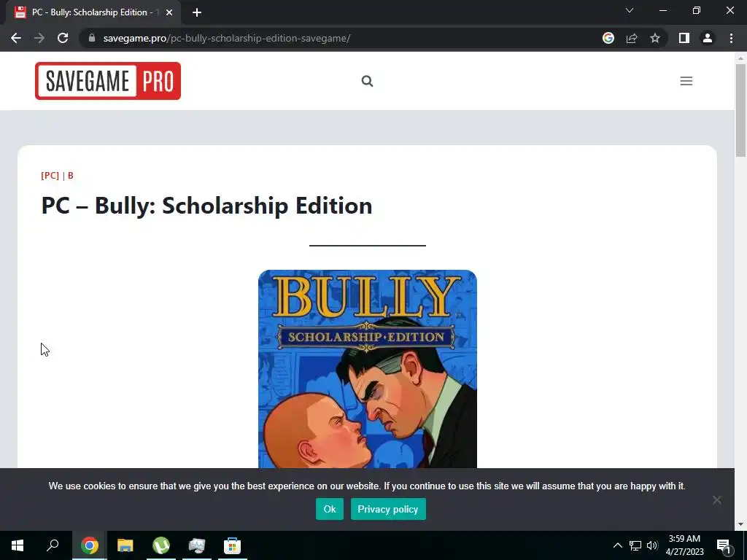
Task: Open the Privacy policy button
Action: [388, 509]
